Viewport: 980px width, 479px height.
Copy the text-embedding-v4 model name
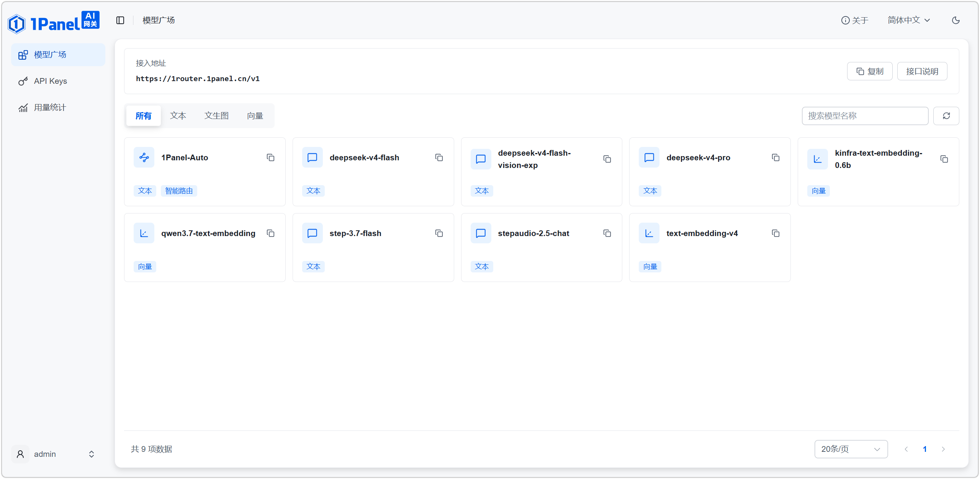(776, 233)
